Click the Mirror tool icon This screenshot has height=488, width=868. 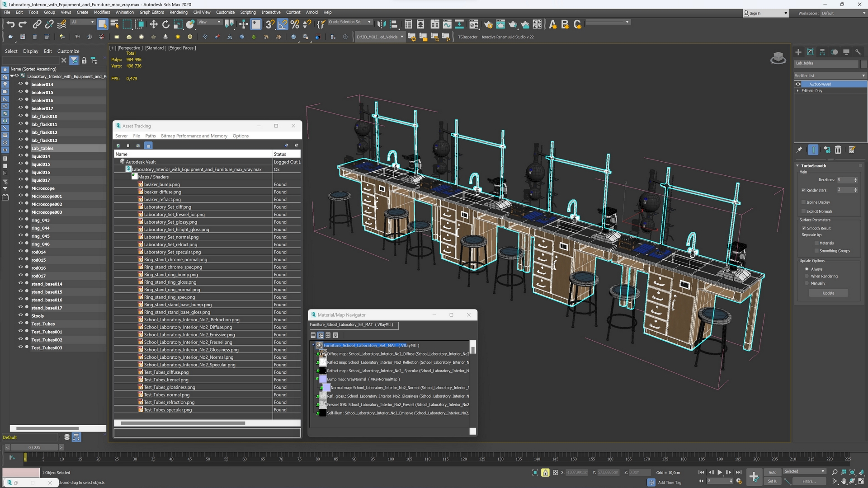382,24
